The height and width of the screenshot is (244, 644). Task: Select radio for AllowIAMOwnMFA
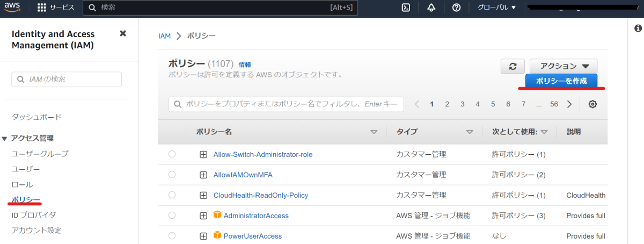(x=172, y=175)
